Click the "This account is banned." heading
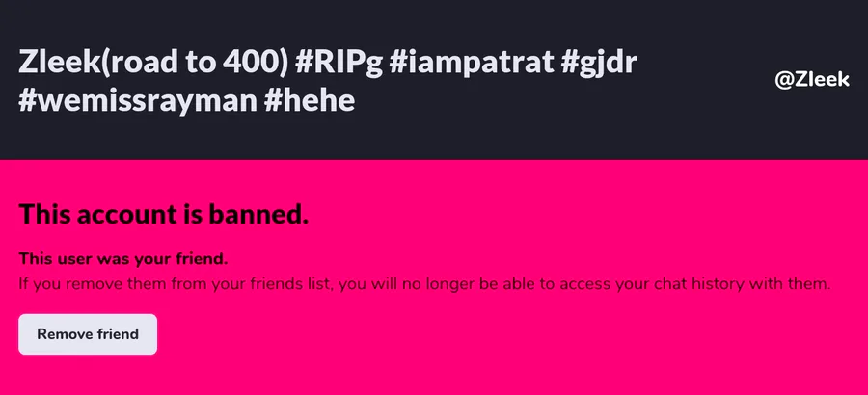 [164, 214]
